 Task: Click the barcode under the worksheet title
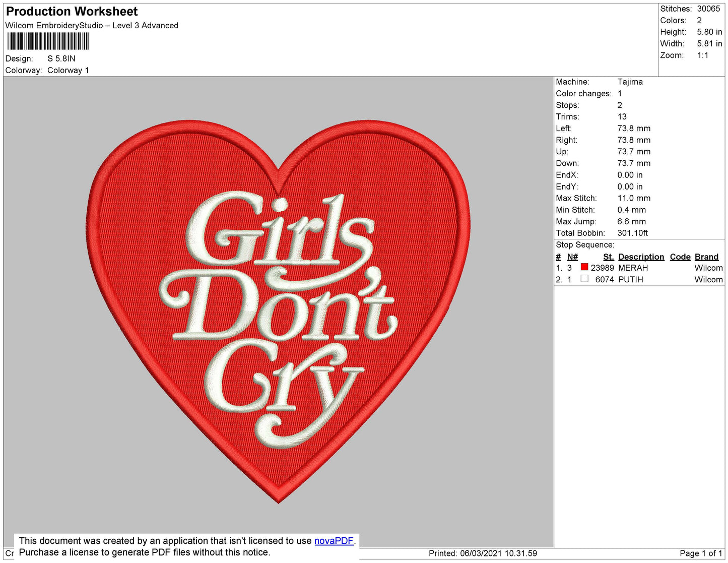pos(48,41)
